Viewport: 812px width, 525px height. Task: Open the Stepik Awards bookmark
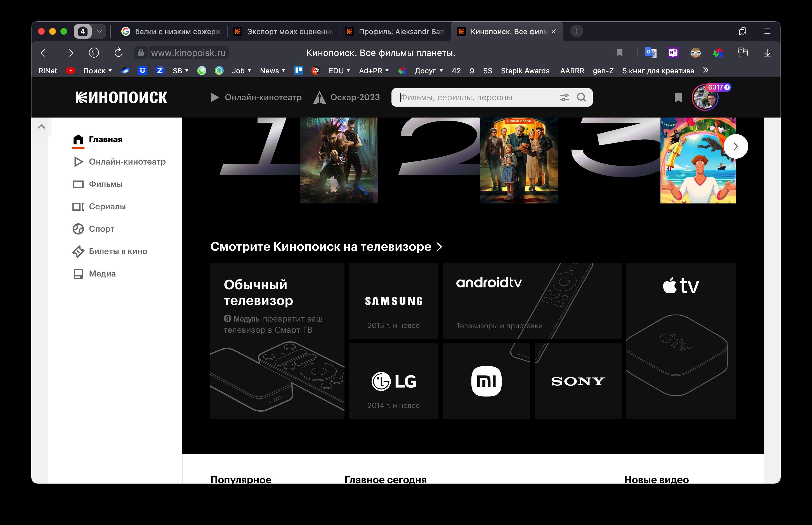tap(525, 71)
